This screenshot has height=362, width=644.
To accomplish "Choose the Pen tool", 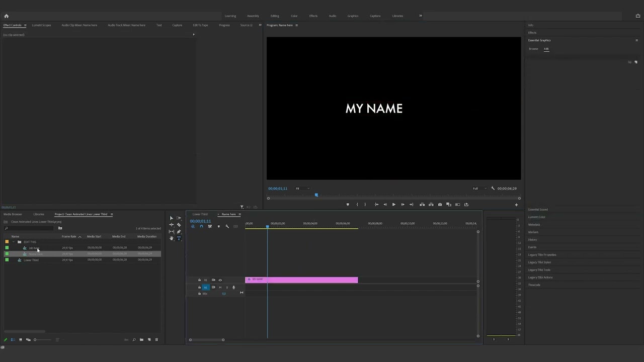I will coord(179,232).
